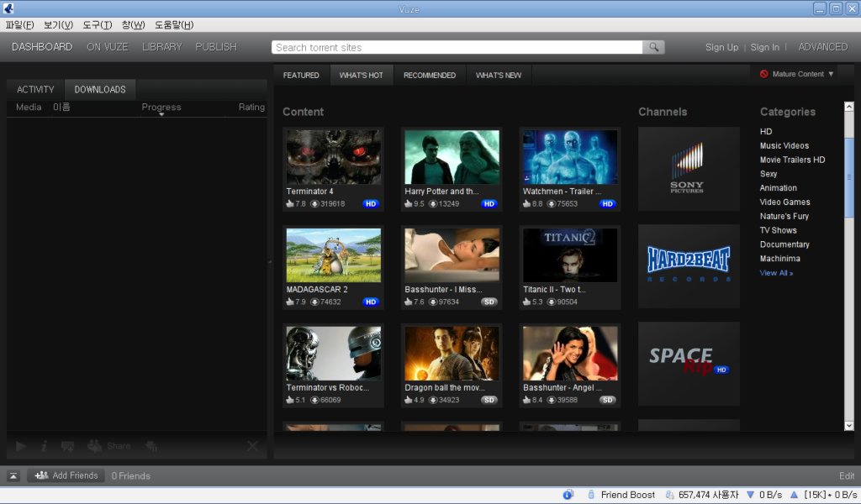This screenshot has height=504, width=861.
Task: Open the Dragon ball movie thumbnail
Action: tap(452, 353)
